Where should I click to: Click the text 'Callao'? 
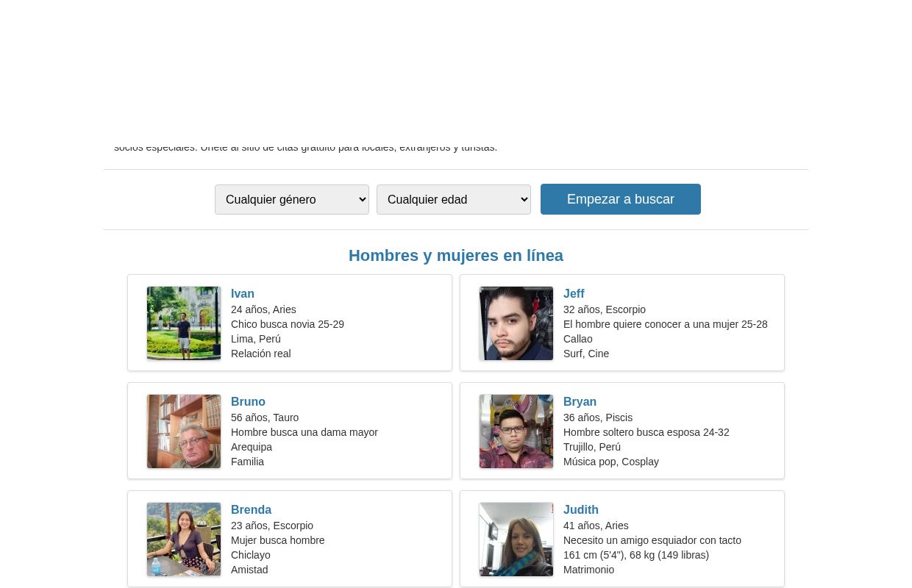pyautogui.click(x=578, y=339)
